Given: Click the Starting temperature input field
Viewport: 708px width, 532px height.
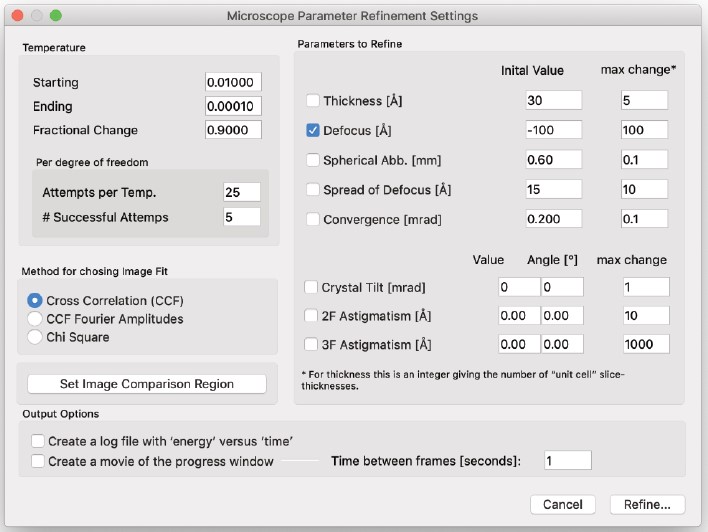Looking at the screenshot, I should point(233,82).
